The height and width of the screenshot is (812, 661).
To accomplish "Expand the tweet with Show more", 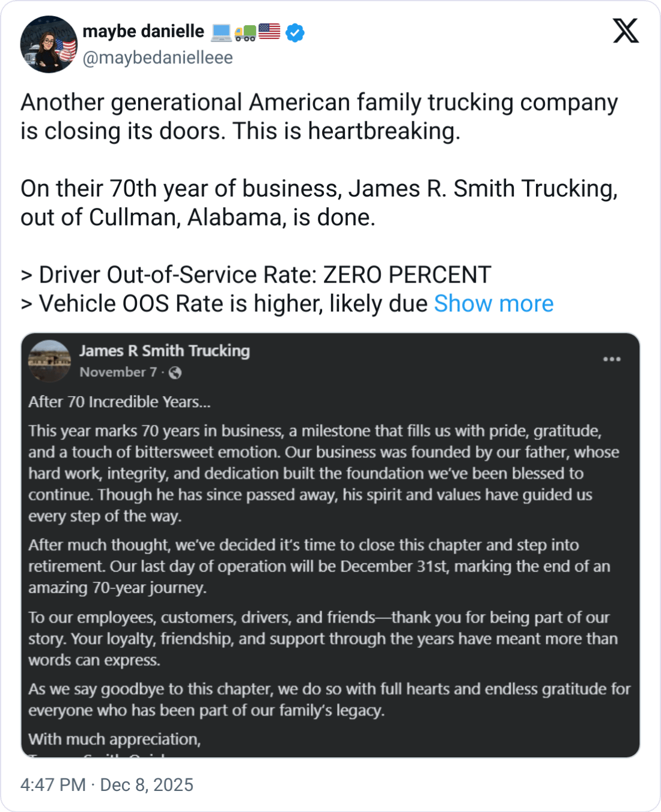I will click(x=493, y=304).
